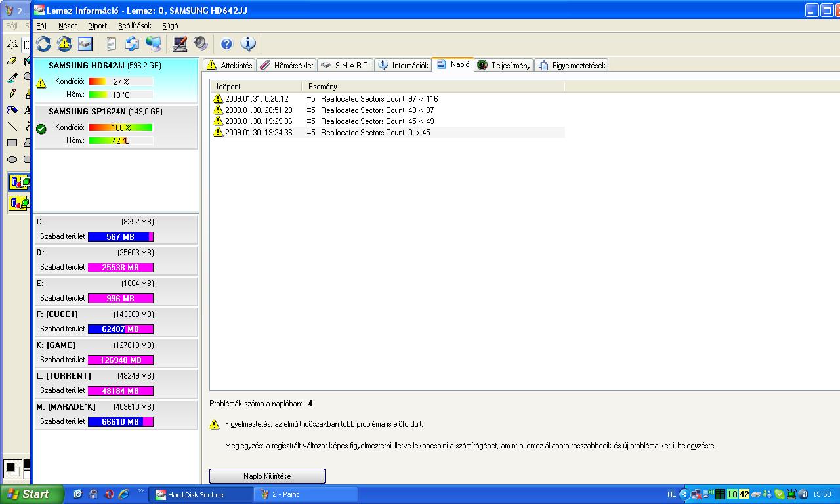The width and height of the screenshot is (840, 504).
Task: Select log entry Reallocated Sectors Count 45 -> 49
Action: pyautogui.click(x=388, y=121)
